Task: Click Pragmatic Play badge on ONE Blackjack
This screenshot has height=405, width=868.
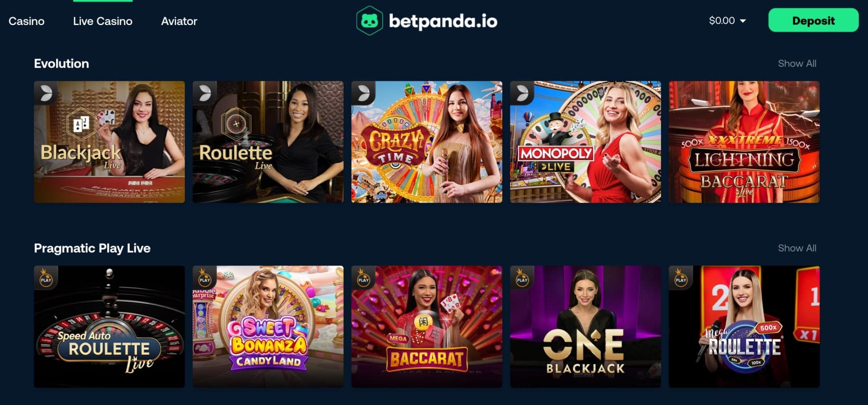Action: (x=522, y=278)
